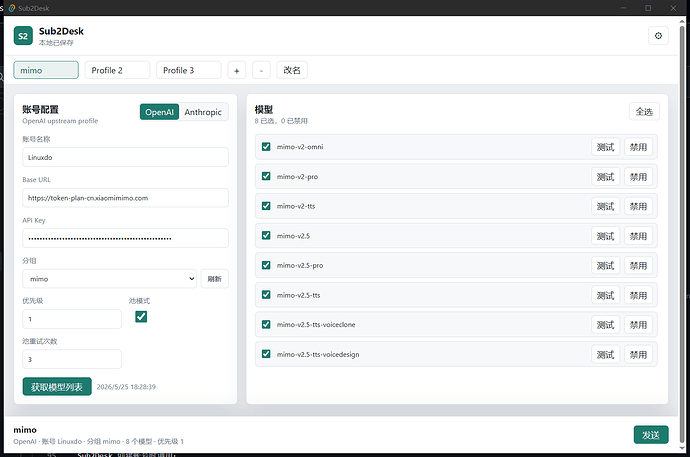
Task: Click the 账号名称 field containing Linuxdo
Action: coord(125,157)
